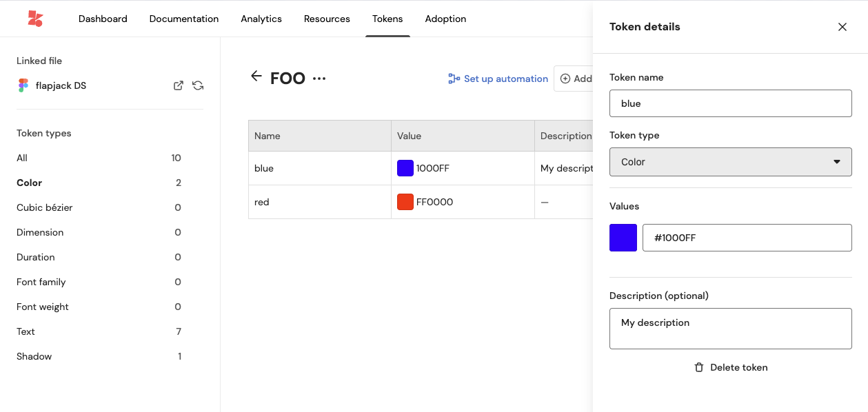
Task: Click the back arrow next to FOO
Action: (x=256, y=76)
